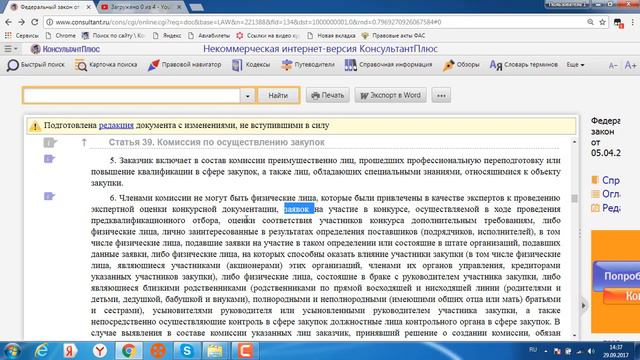Go forward in browser history

[x=22, y=22]
